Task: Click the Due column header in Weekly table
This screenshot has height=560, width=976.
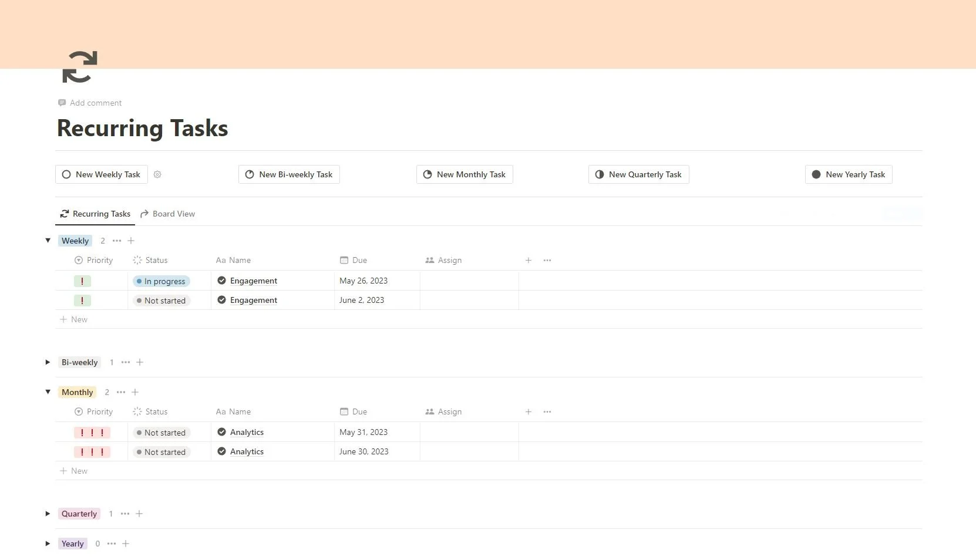Action: point(354,260)
